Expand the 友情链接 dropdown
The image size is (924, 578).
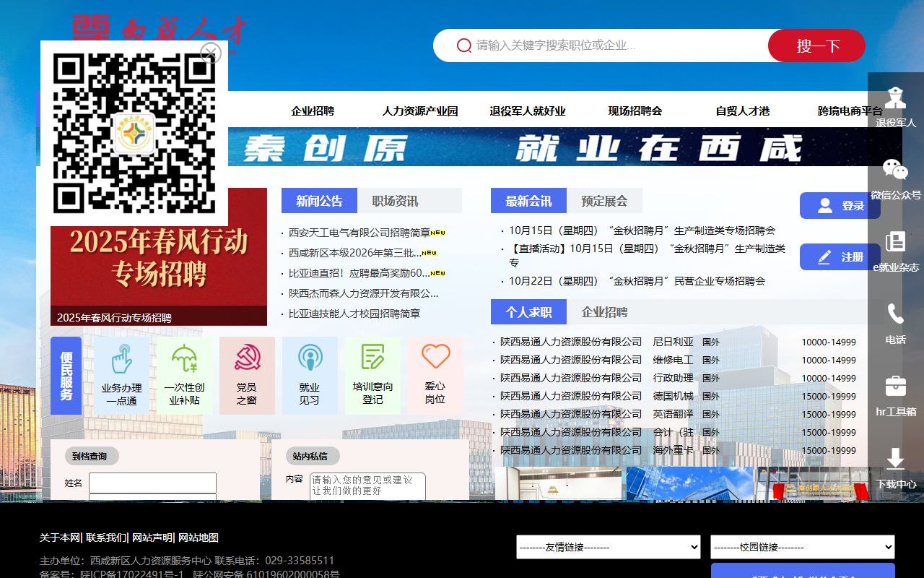609,547
